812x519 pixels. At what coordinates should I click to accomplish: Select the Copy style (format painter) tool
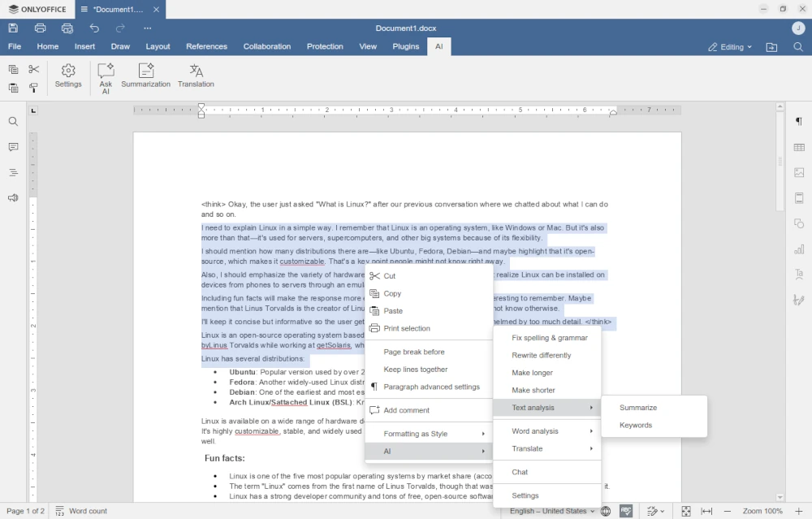click(33, 88)
